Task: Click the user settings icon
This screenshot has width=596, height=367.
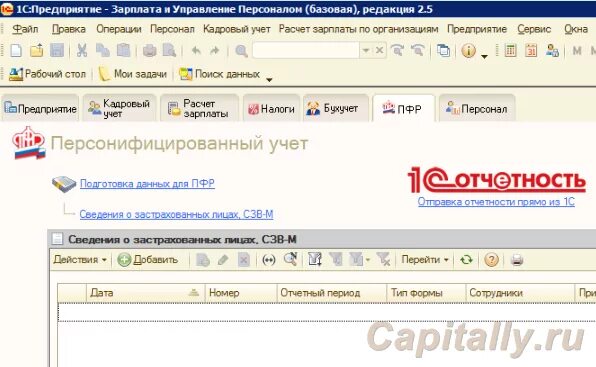Action: click(552, 50)
